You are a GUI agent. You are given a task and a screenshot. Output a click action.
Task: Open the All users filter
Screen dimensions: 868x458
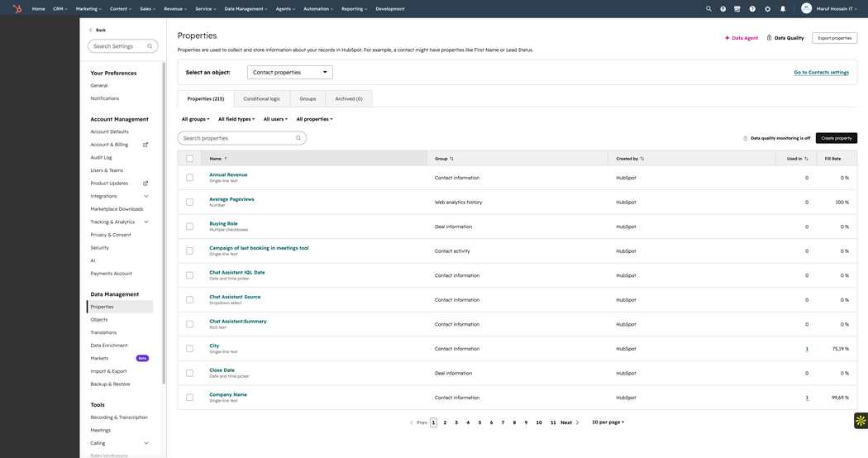275,119
